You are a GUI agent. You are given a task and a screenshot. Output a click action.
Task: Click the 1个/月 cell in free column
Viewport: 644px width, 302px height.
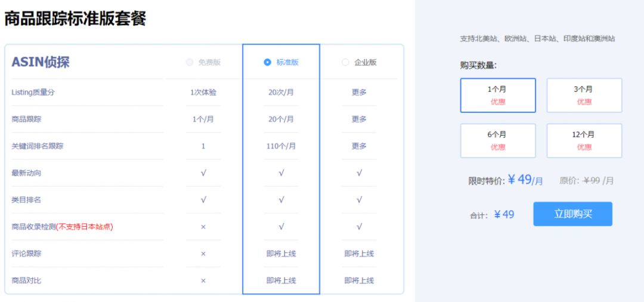pos(203,119)
